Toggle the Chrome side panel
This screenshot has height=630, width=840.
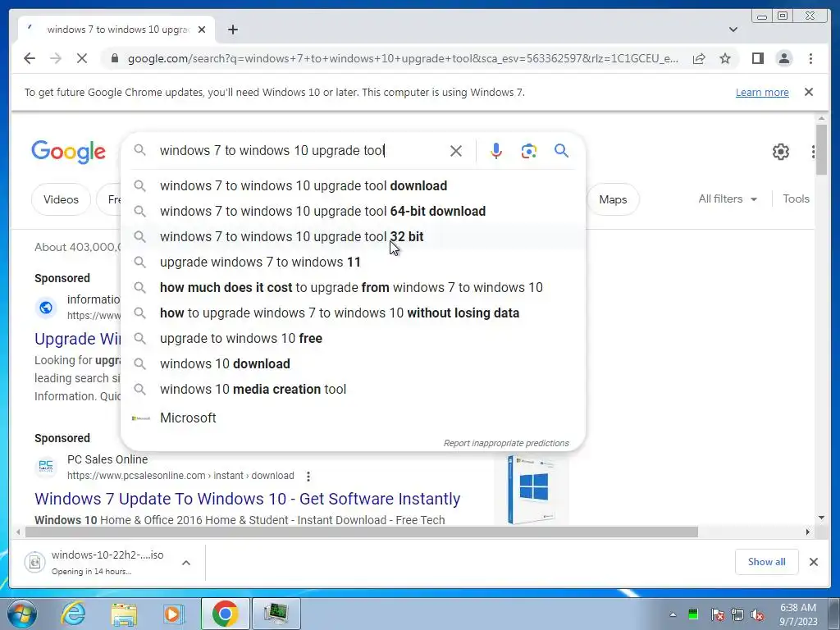click(x=757, y=58)
